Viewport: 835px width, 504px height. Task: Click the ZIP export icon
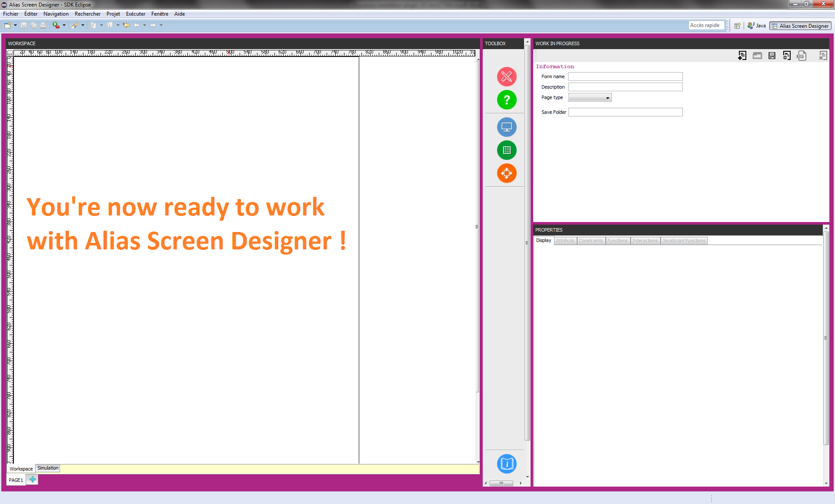pos(802,56)
